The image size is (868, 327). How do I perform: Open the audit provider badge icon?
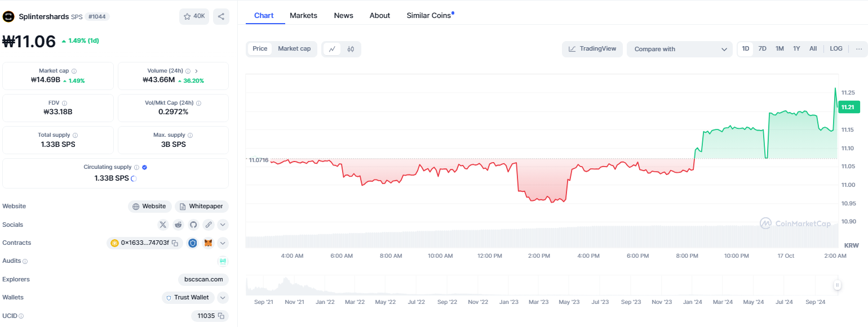(x=223, y=261)
